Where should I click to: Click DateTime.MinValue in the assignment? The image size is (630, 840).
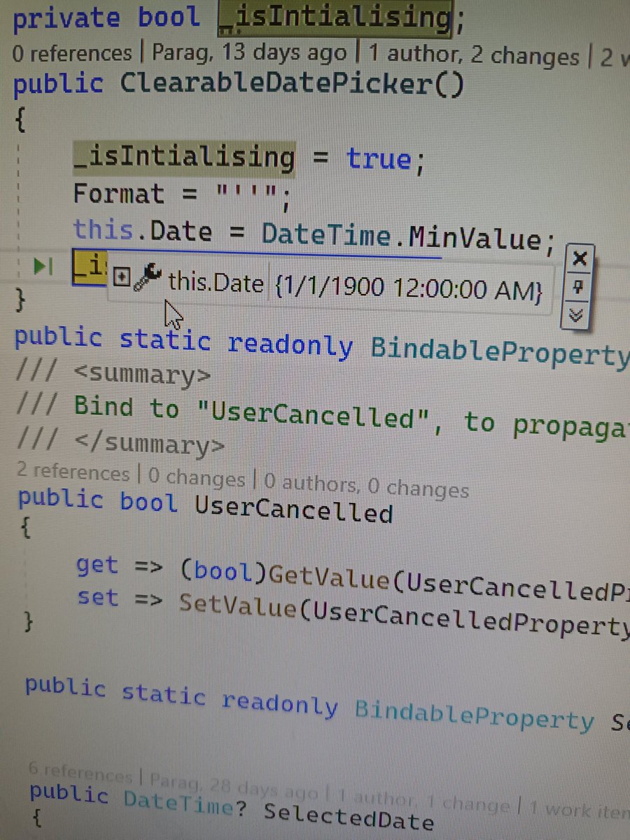(x=402, y=237)
